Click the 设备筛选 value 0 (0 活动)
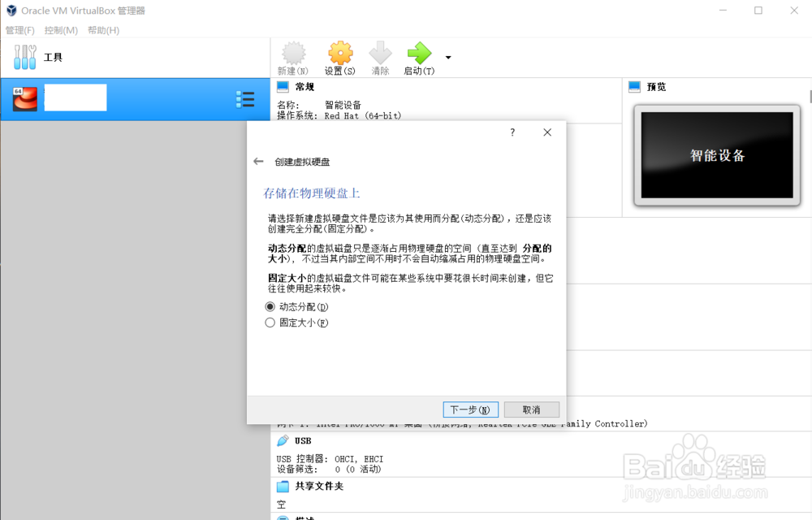 (358, 469)
